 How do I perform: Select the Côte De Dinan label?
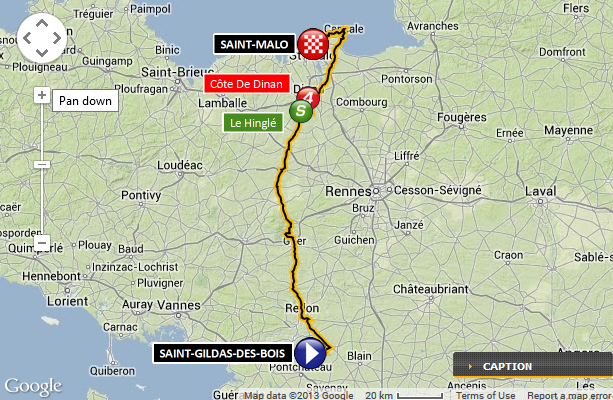(246, 84)
